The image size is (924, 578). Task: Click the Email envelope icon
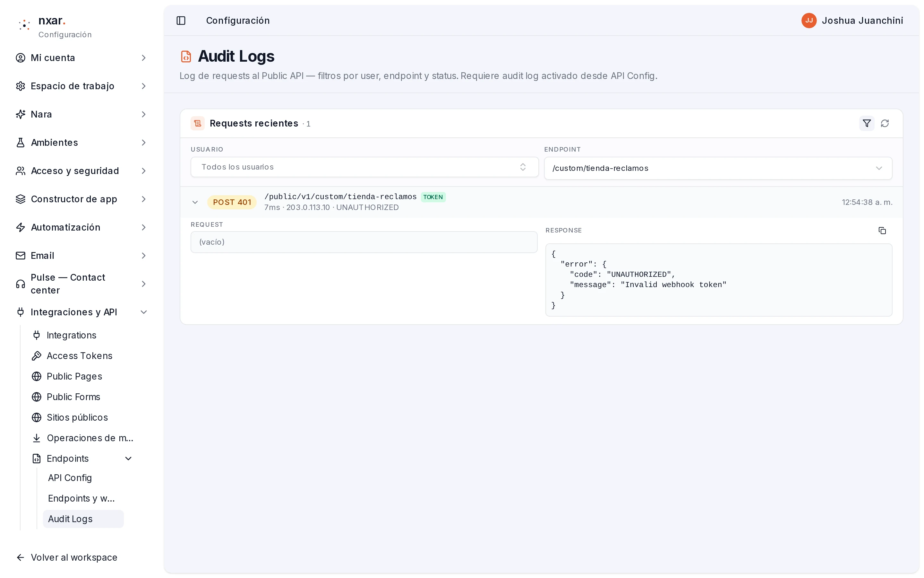pos(20,256)
